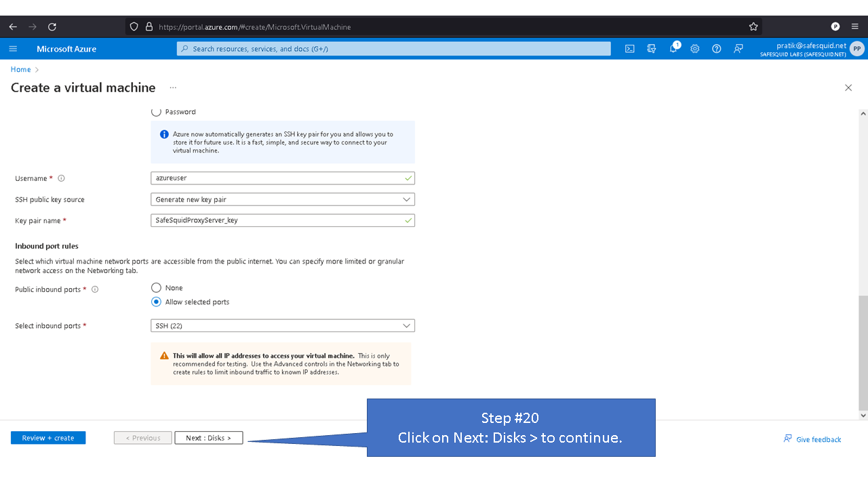
Task: Open the notifications bell
Action: (673, 48)
